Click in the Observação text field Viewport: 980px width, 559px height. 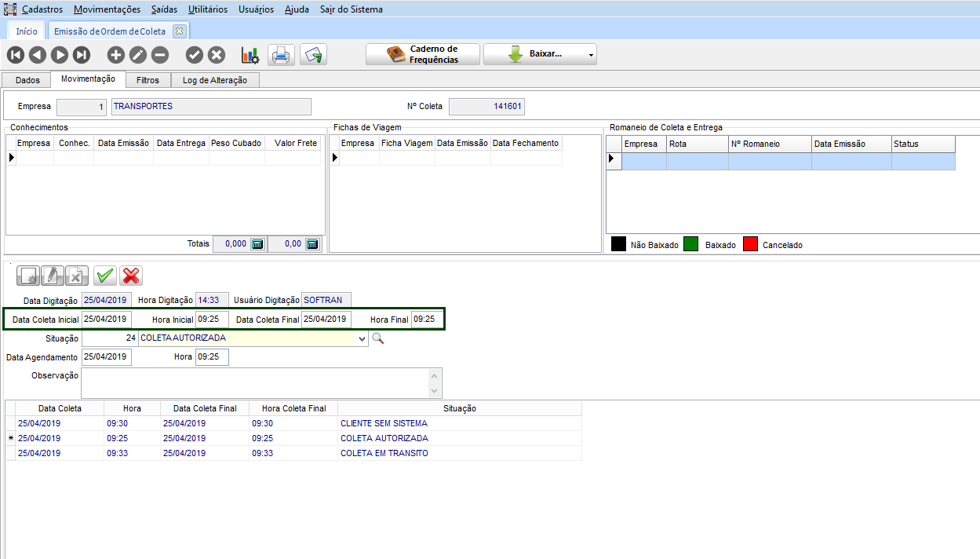point(254,382)
